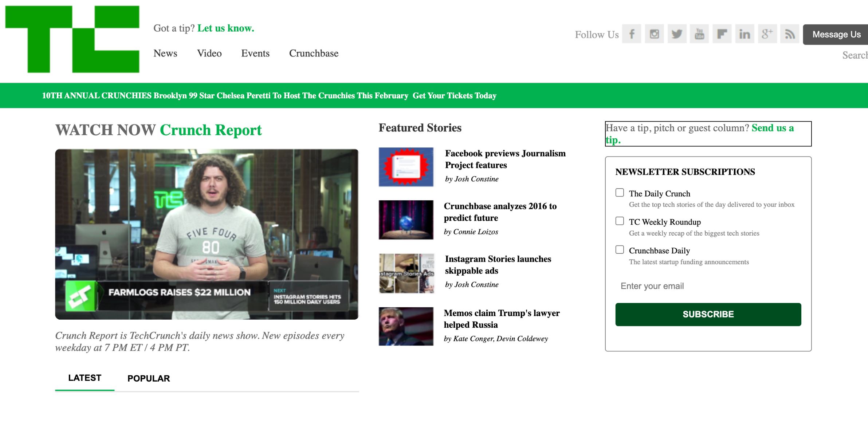Click 'Get Your Tickets Today' banner link
The width and height of the screenshot is (868, 434).
[x=455, y=95]
